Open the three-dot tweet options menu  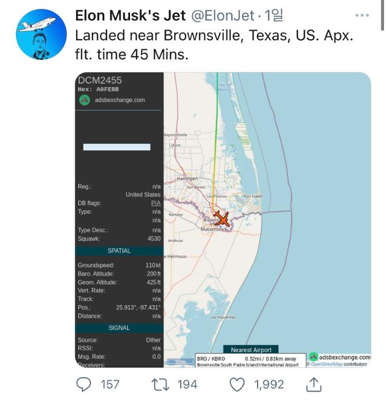pyautogui.click(x=362, y=15)
